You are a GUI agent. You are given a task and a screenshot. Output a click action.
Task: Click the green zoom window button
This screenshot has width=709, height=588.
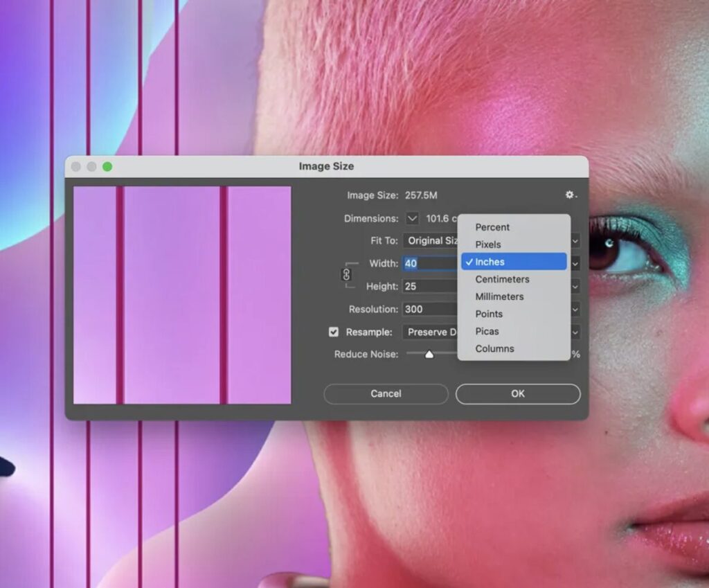pyautogui.click(x=107, y=167)
